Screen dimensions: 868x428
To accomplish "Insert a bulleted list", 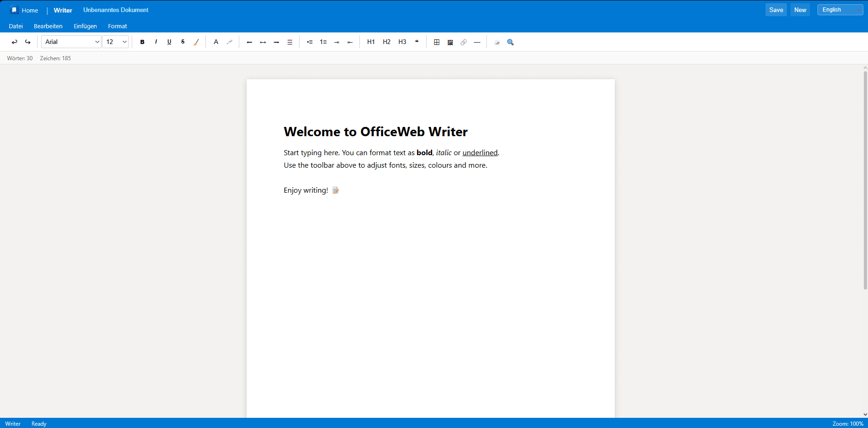I will point(309,42).
